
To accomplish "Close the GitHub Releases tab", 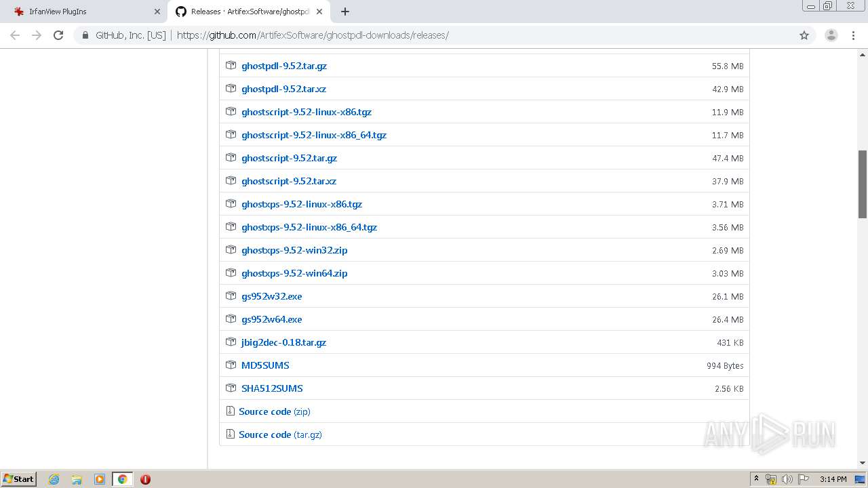I will (319, 12).
